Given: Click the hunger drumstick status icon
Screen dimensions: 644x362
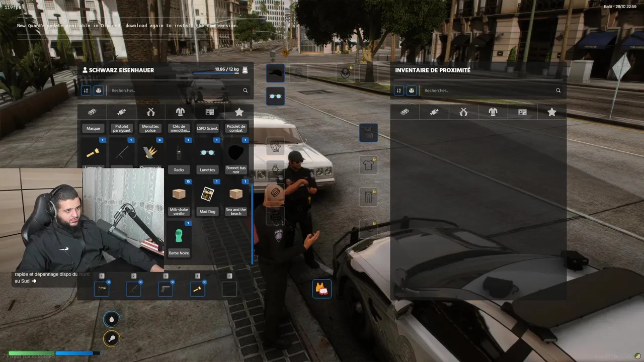Looking at the screenshot, I should 112,339.
